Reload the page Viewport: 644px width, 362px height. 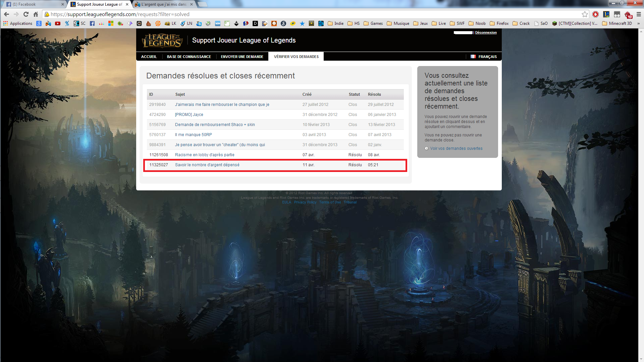point(26,14)
